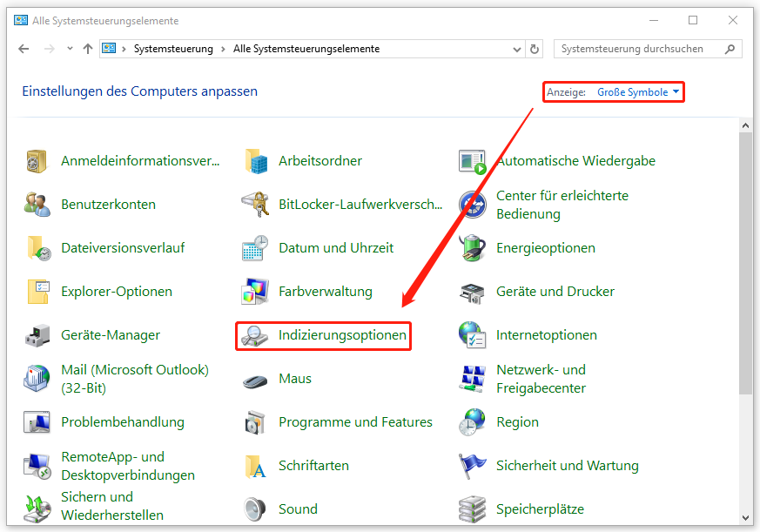Screen dimensions: 760x532
Task: Click the Systemsteuerung durchsuchen search field
Action: 640,50
